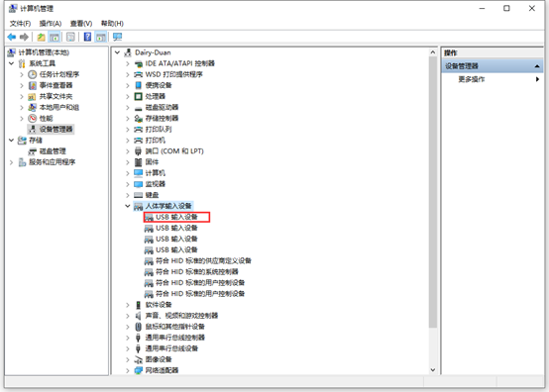
Task: Collapse the 设备管理器 actions section arrow
Action: (x=537, y=66)
